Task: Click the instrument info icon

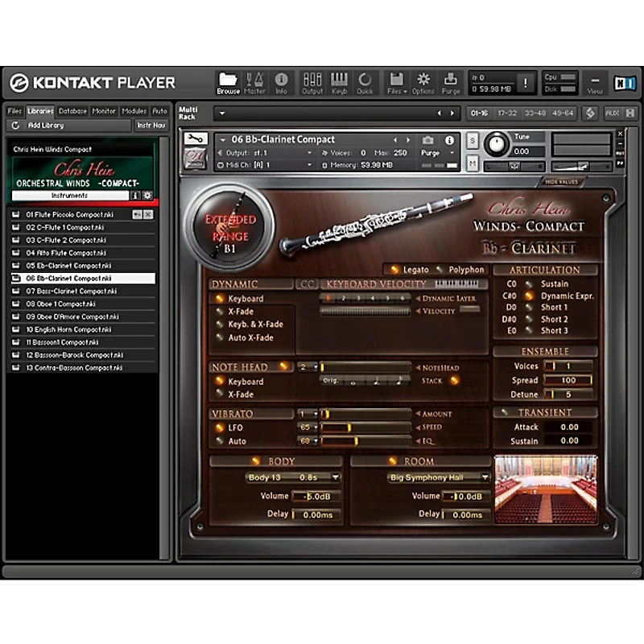Action: (449, 140)
